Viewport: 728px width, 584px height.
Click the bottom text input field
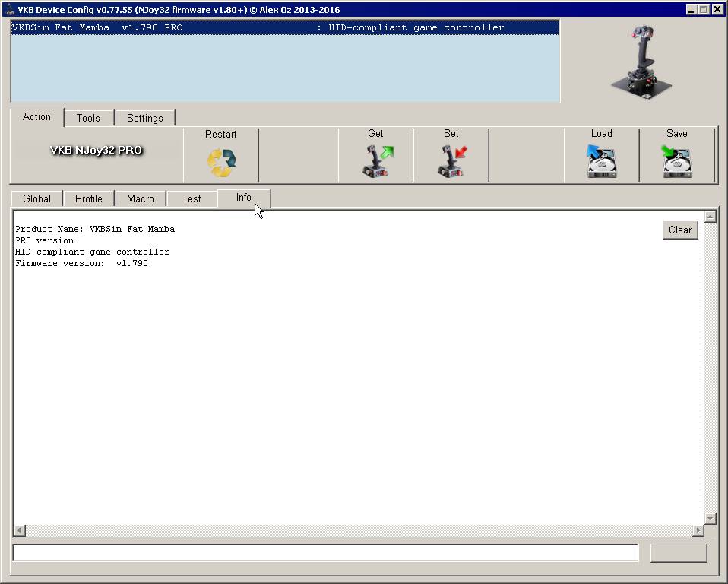point(325,553)
